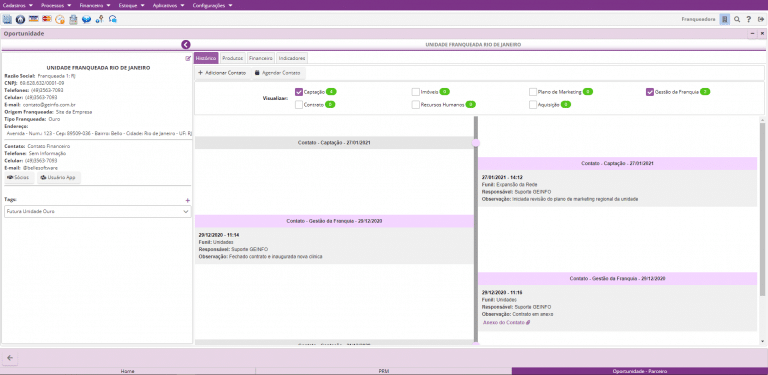Click the question mark help icon
Viewport: 768px width, 375px height.
(749, 20)
